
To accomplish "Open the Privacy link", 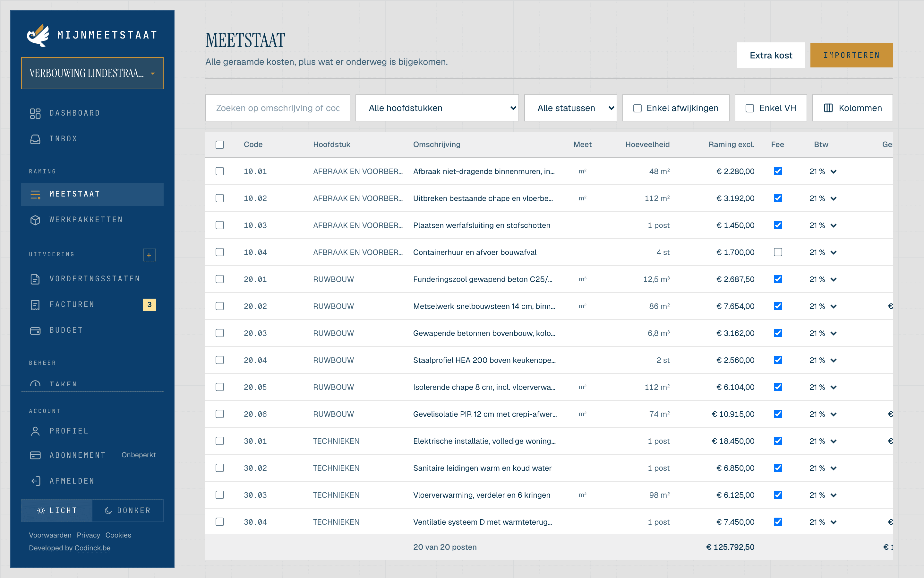I will click(88, 535).
